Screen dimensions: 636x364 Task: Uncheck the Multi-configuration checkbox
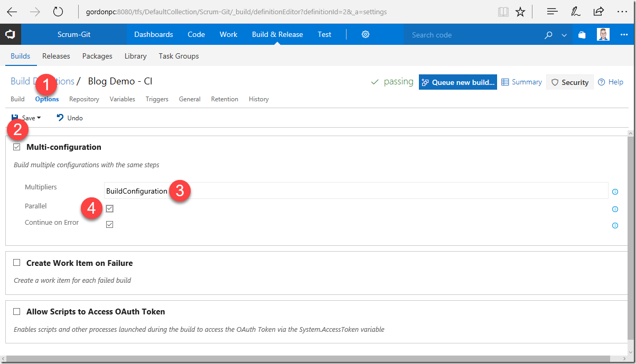coord(17,147)
